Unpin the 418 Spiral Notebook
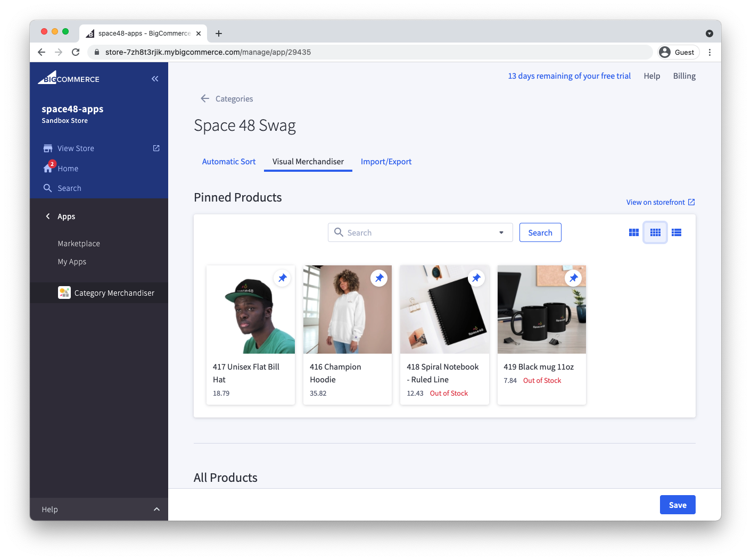Viewport: 751px width, 560px height. 476,278
